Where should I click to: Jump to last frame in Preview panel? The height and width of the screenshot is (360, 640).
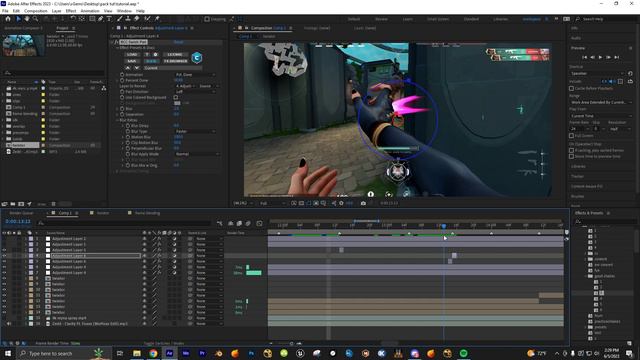[617, 58]
